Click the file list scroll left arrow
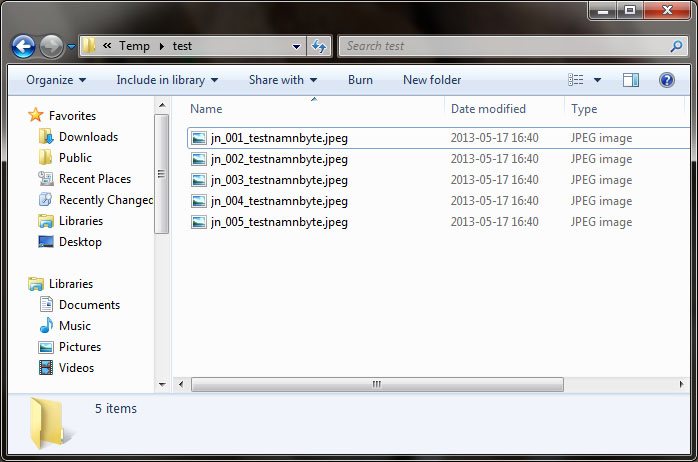This screenshot has width=698, height=462. click(x=181, y=384)
